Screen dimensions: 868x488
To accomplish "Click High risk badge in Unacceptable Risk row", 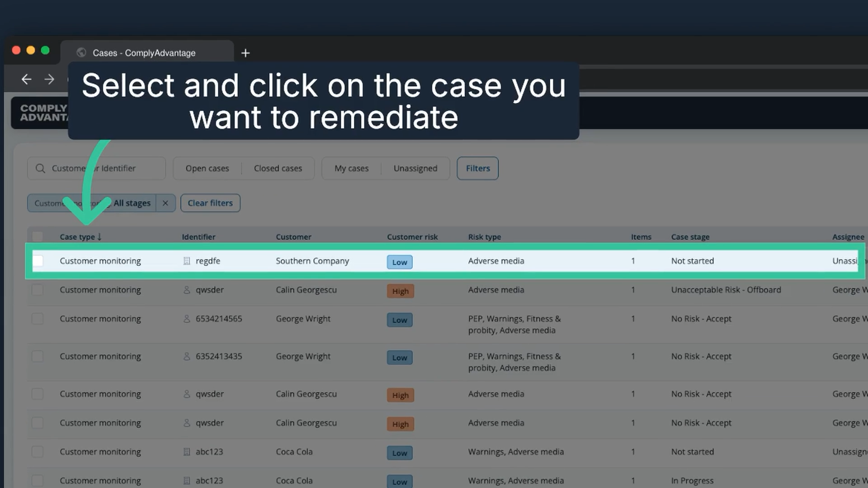I will tap(401, 291).
